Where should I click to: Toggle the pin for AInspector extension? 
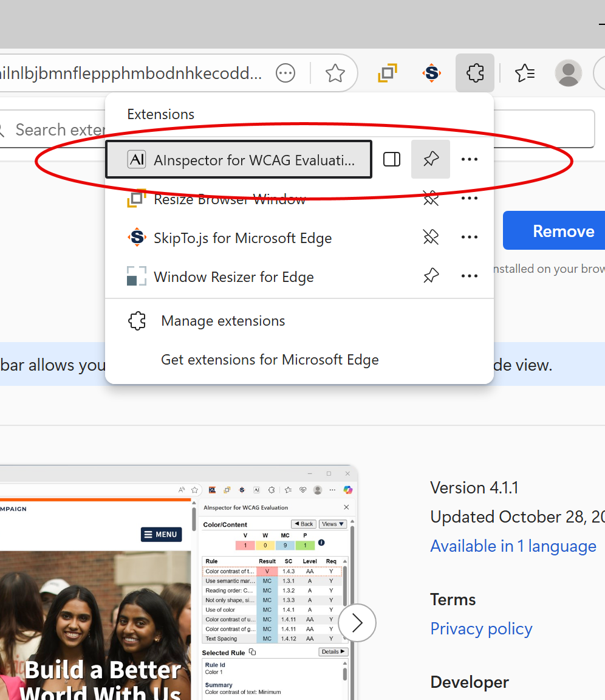click(431, 159)
